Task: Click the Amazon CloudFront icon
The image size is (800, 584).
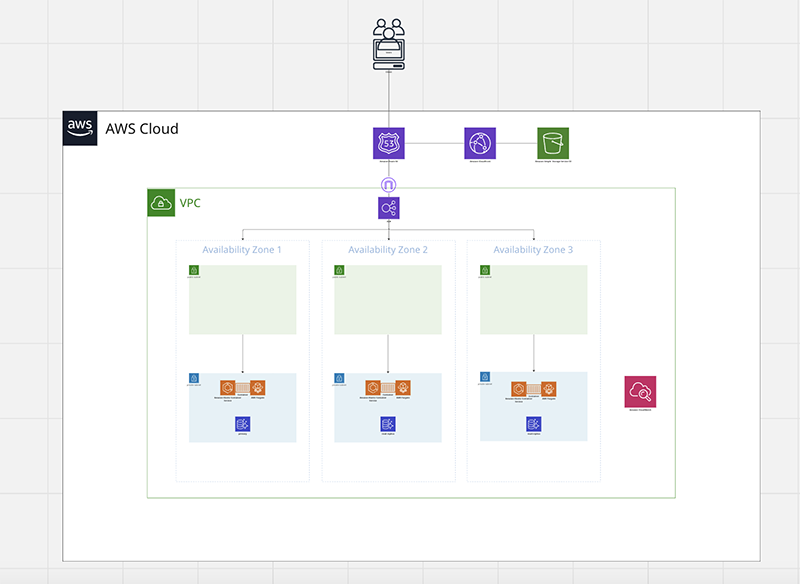Action: 480,143
